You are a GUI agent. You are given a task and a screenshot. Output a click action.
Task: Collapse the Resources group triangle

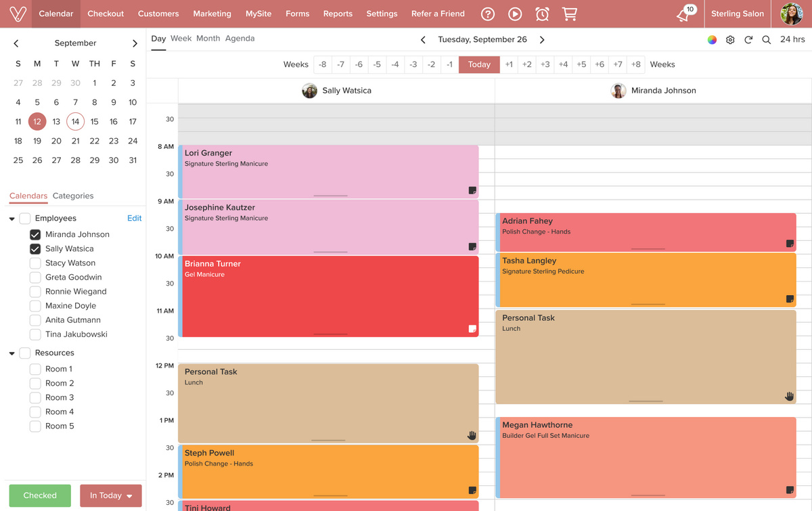12,353
